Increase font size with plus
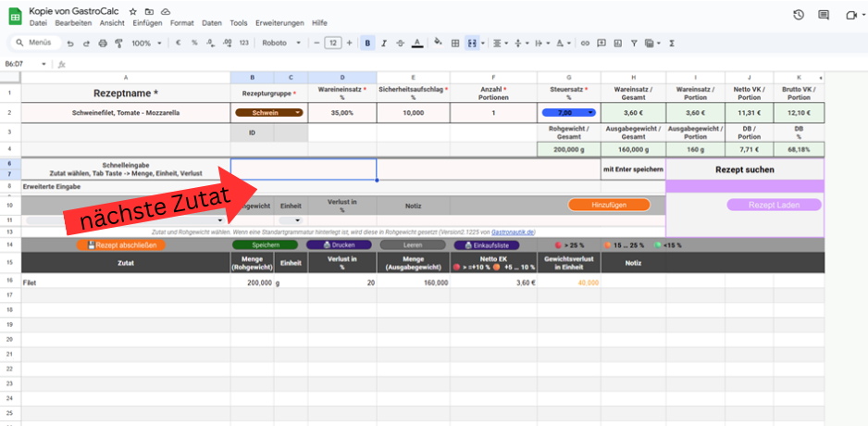 (349, 43)
